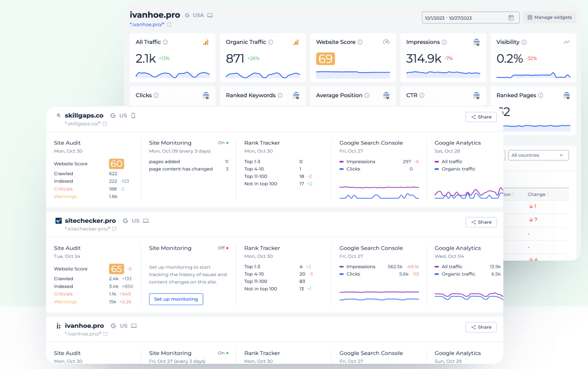
Task: Open external link icon next to *.ivanhoe.pro/* in dashboard
Action: click(169, 25)
